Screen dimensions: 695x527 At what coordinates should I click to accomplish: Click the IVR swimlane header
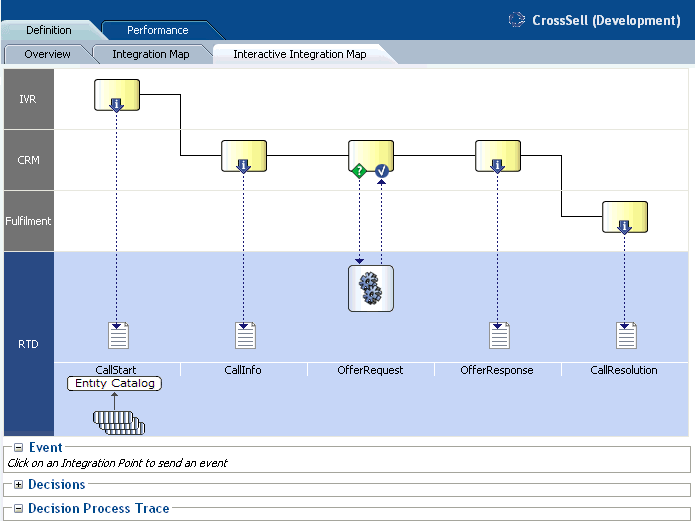point(29,99)
